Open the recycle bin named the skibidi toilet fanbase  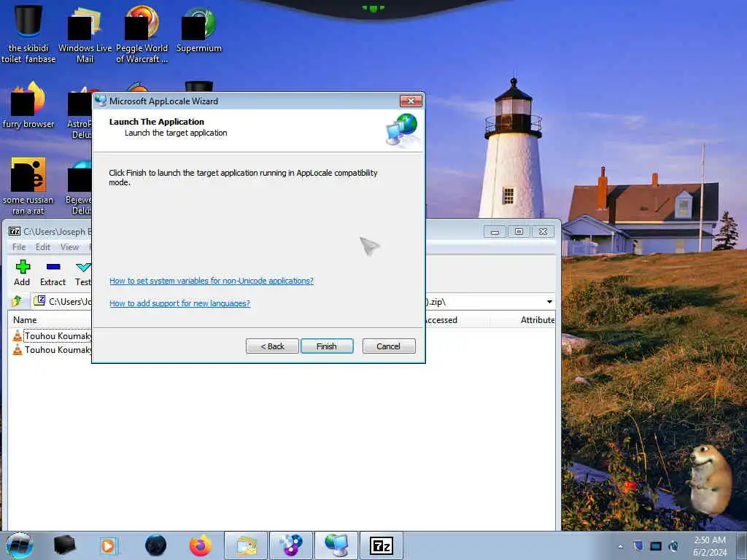(28, 34)
